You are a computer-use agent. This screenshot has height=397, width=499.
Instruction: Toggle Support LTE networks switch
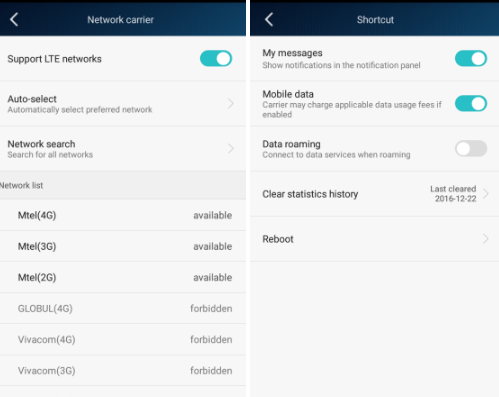(216, 58)
